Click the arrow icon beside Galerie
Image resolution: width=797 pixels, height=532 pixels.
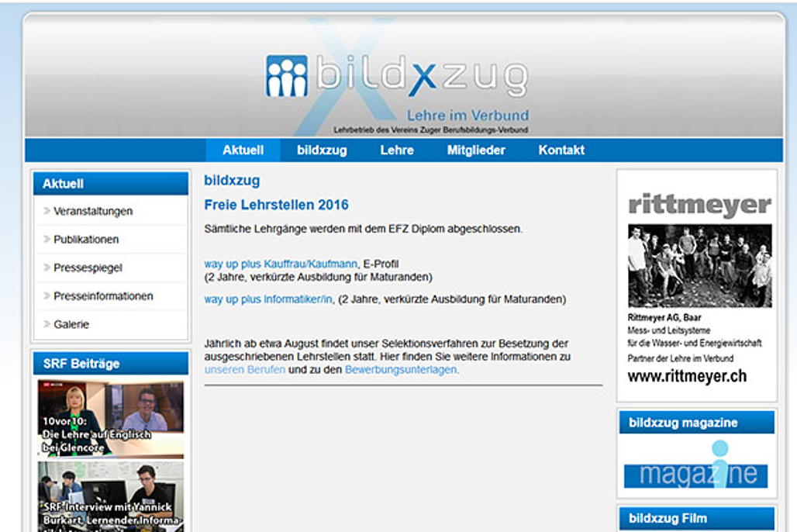[x=47, y=324]
